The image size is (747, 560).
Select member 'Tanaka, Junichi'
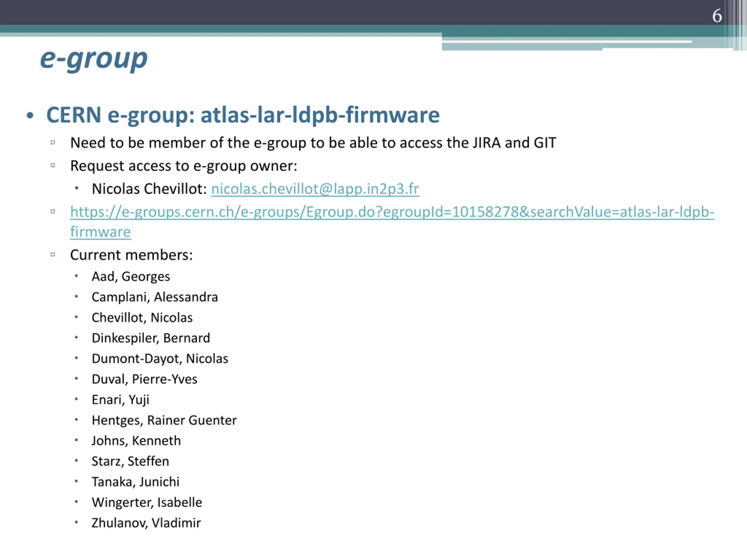[135, 482]
